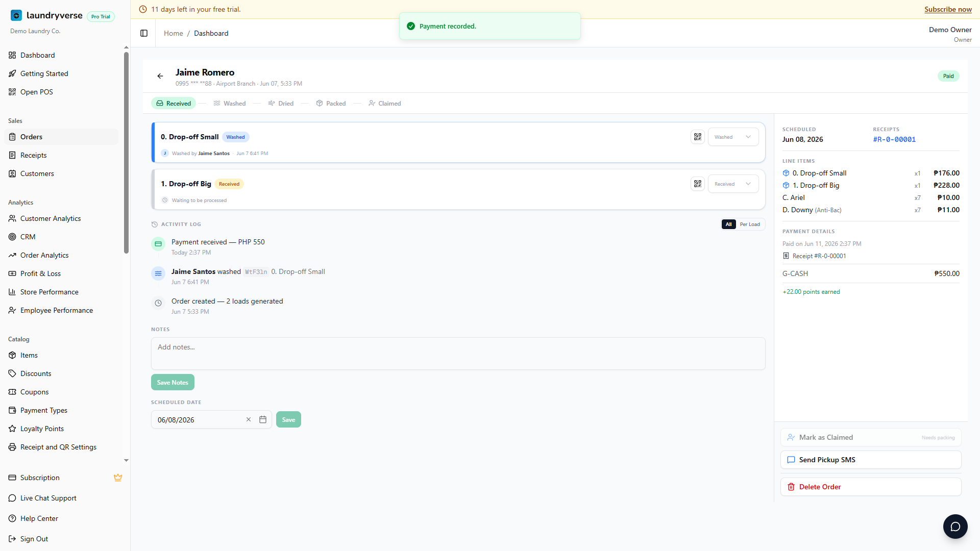Click the Dashboard grid icon in sidebar
980x551 pixels.
12,55
